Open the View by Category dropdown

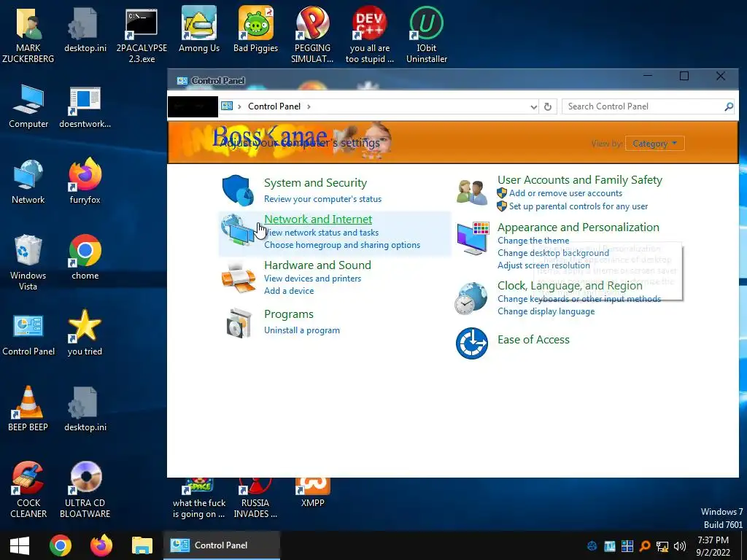click(x=654, y=144)
